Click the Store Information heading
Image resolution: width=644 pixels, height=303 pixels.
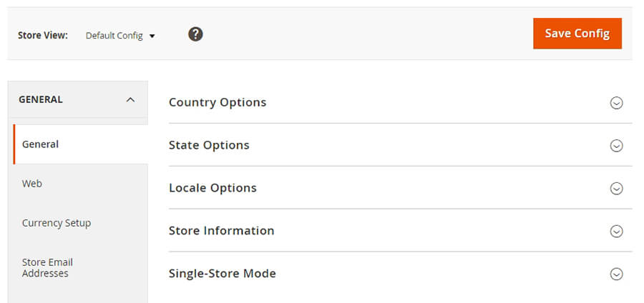(x=221, y=231)
